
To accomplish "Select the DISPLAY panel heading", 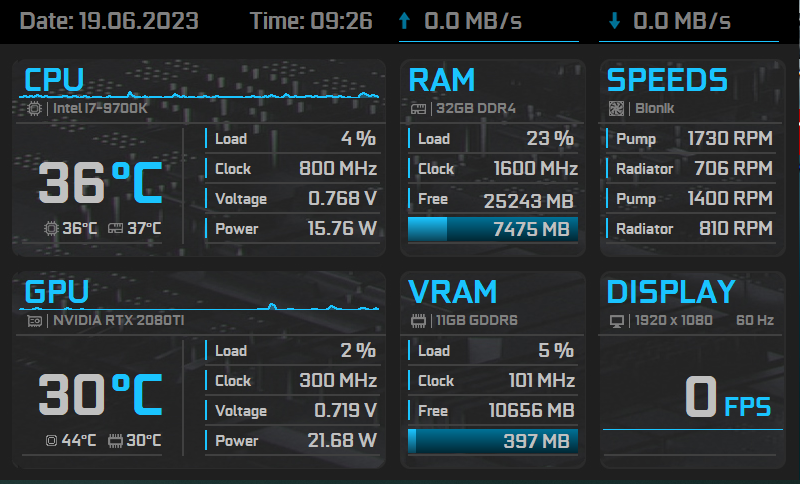I will pyautogui.click(x=671, y=292).
